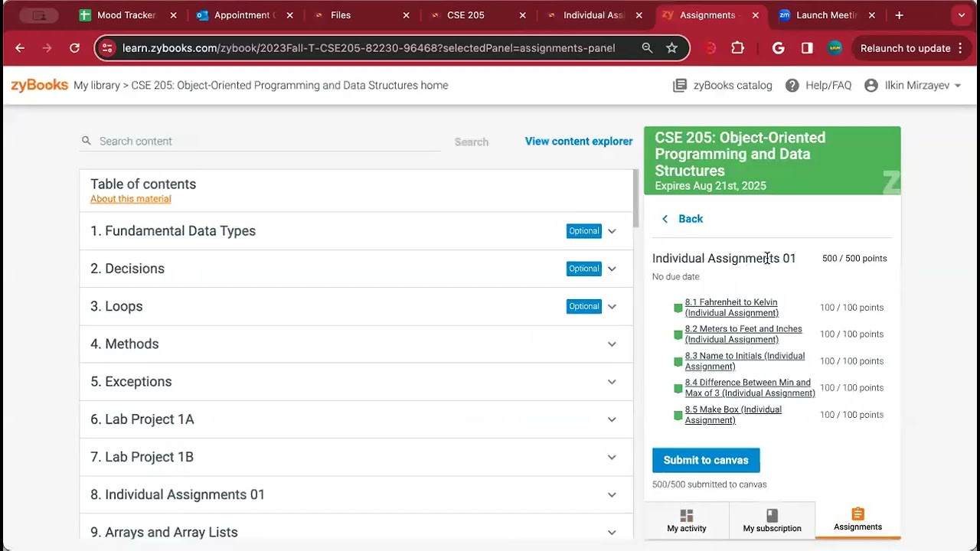The width and height of the screenshot is (980, 551).
Task: Click green status box for 8.3 Name to Initials
Action: click(678, 362)
